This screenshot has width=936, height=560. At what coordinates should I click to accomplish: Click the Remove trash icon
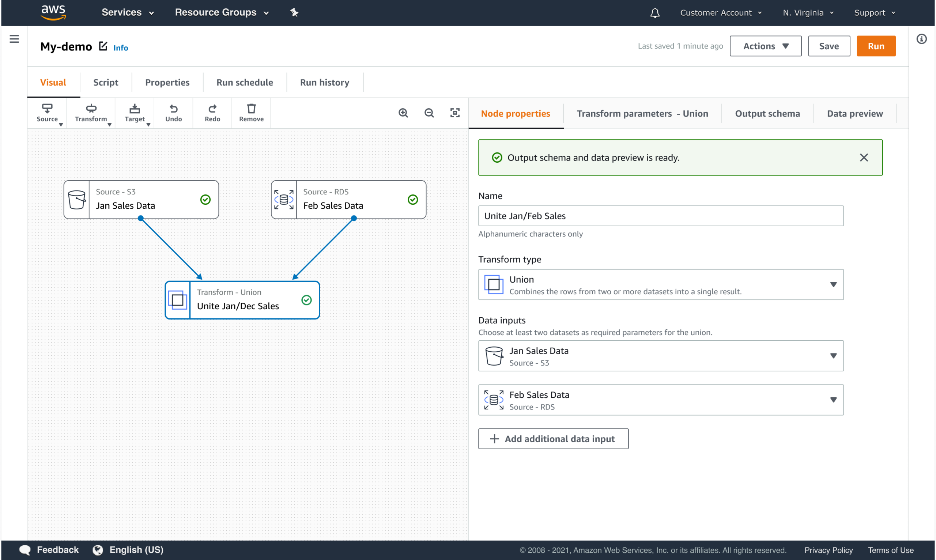pos(251,113)
